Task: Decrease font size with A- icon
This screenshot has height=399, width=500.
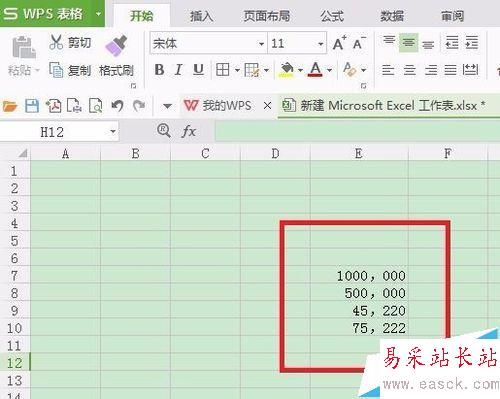Action: [359, 43]
